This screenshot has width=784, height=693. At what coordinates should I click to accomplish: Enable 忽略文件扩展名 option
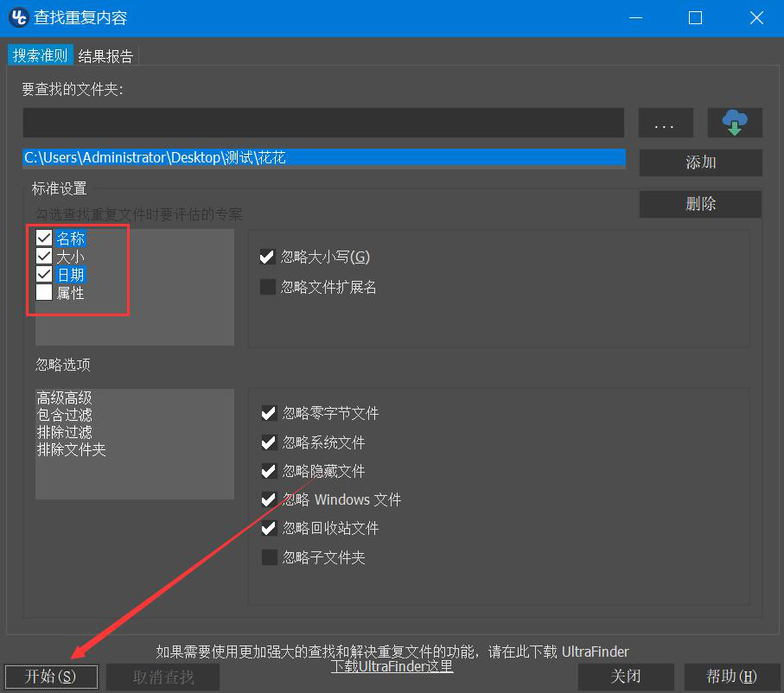[268, 287]
